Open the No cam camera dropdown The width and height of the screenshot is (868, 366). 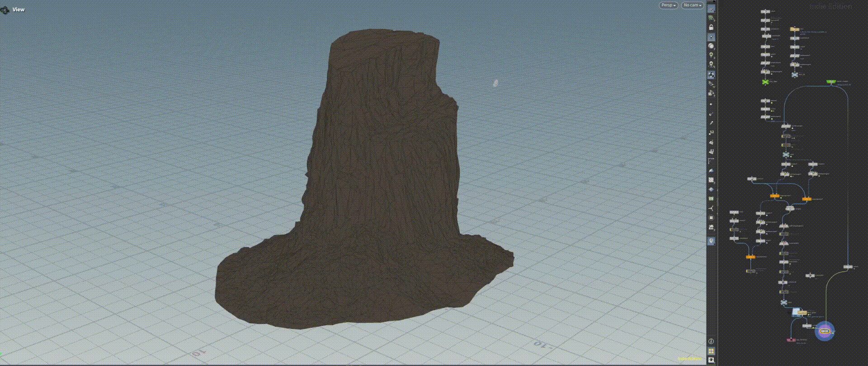pos(692,5)
